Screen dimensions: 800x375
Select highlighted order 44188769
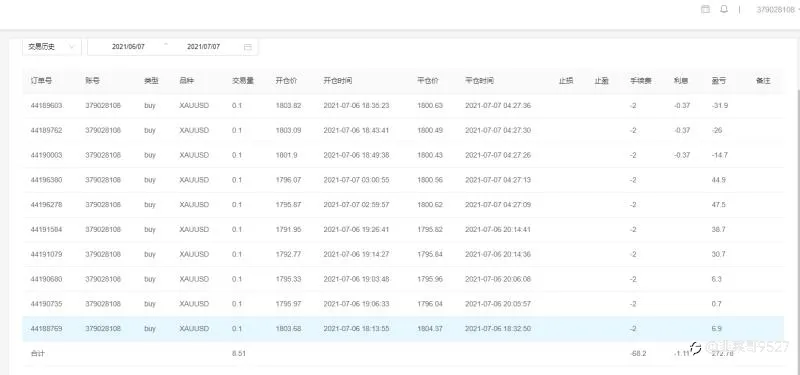click(x=46, y=329)
